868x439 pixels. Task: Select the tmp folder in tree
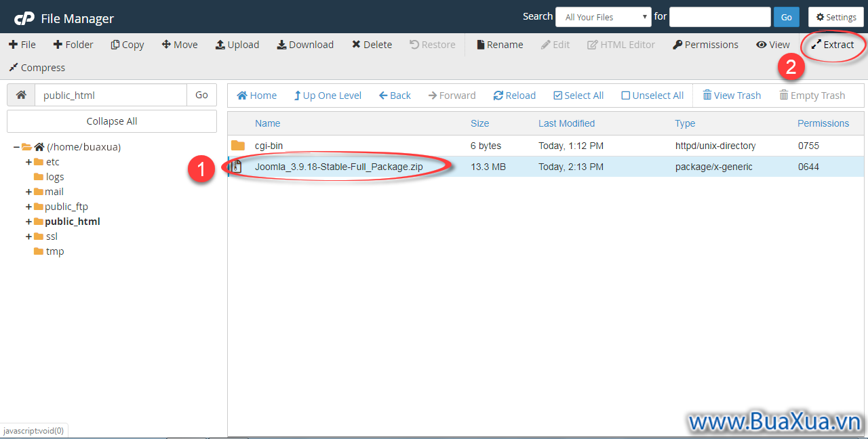[x=55, y=251]
